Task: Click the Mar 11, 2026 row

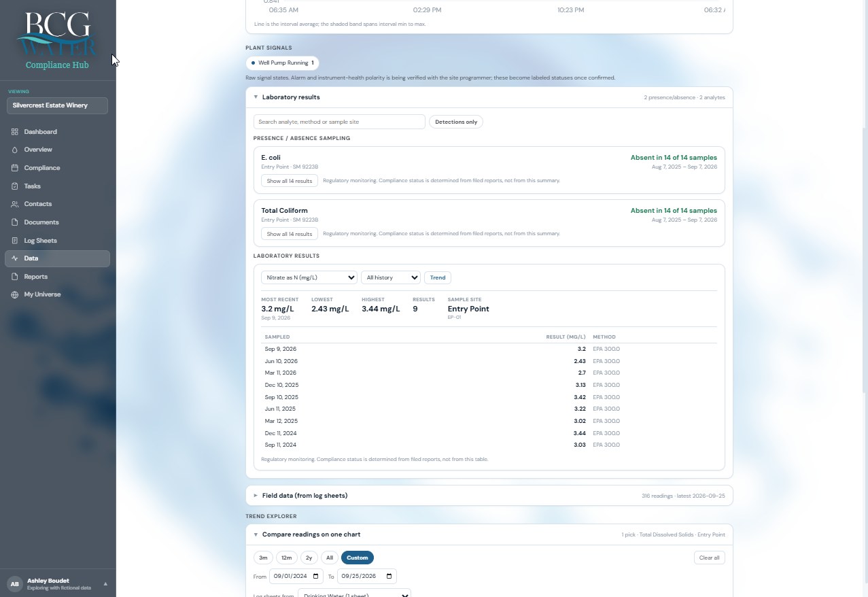Action: click(489, 373)
